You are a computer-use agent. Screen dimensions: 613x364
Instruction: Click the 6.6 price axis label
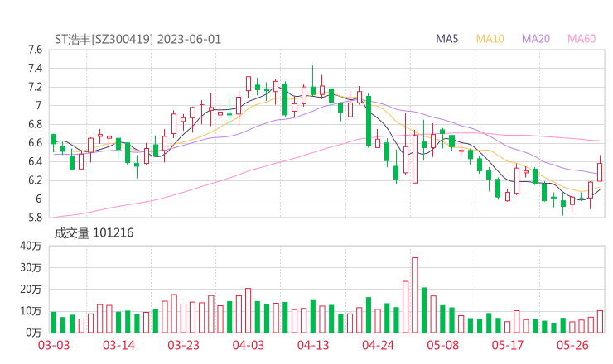pyautogui.click(x=35, y=143)
